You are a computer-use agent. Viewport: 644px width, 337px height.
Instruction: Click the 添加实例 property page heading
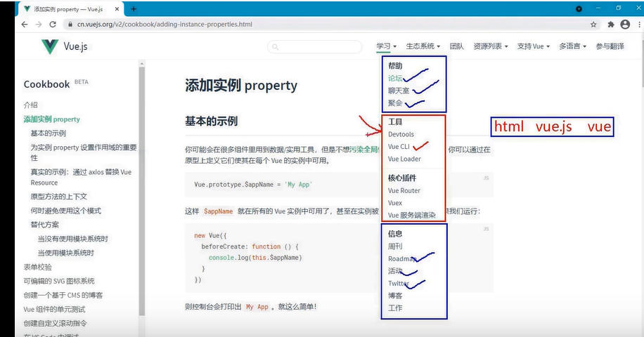point(241,85)
